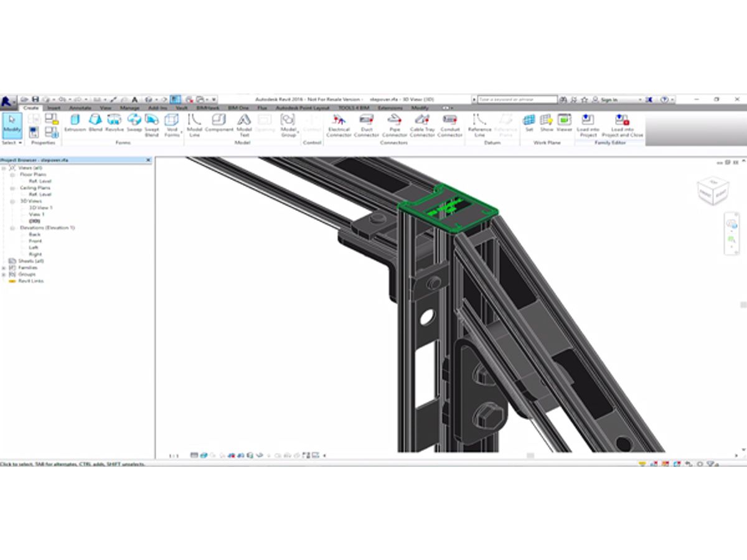Viewport: 747px width, 560px height.
Task: Switch to the Insert ribbon tab
Action: coord(54,108)
